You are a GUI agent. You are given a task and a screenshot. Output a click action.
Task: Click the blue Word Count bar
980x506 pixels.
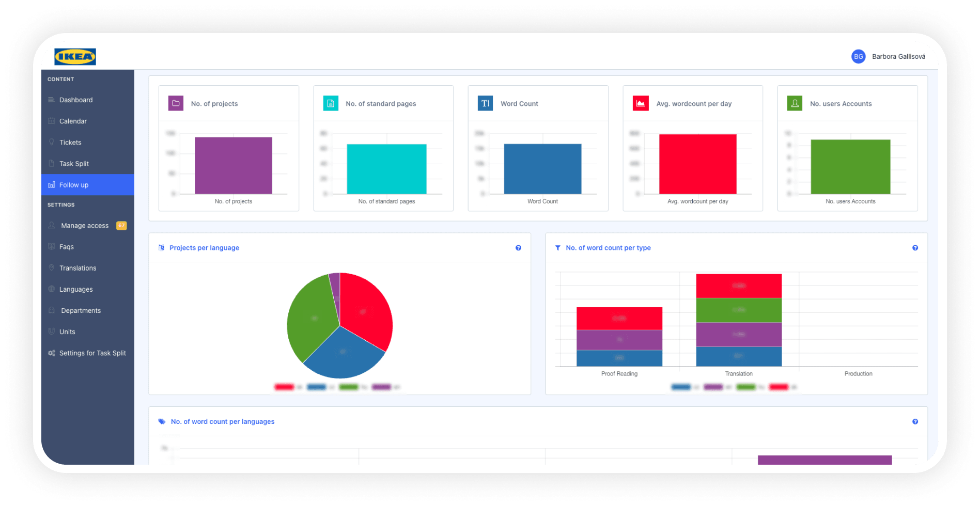pyautogui.click(x=542, y=169)
